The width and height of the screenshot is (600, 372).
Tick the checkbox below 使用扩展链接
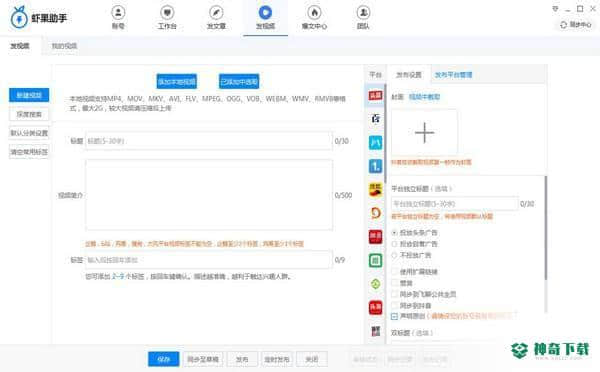[x=394, y=283]
